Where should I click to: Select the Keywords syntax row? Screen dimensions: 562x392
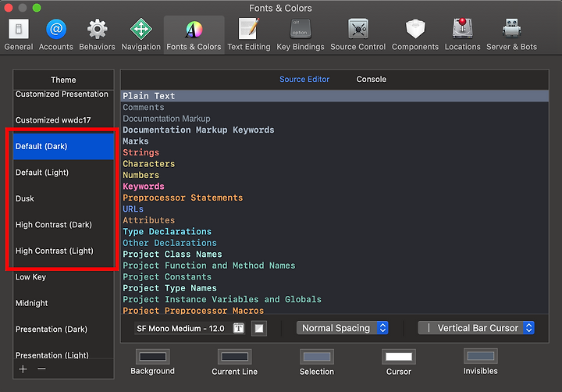click(x=335, y=186)
